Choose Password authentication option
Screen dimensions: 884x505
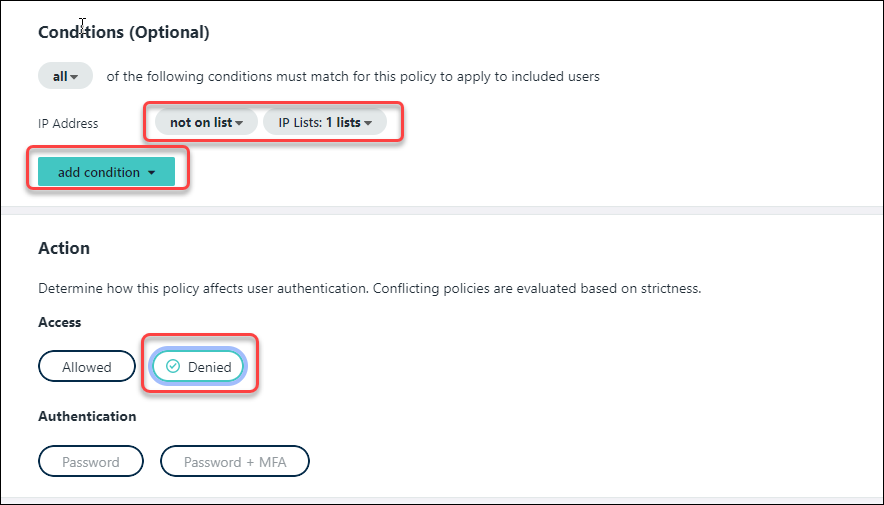tap(91, 462)
